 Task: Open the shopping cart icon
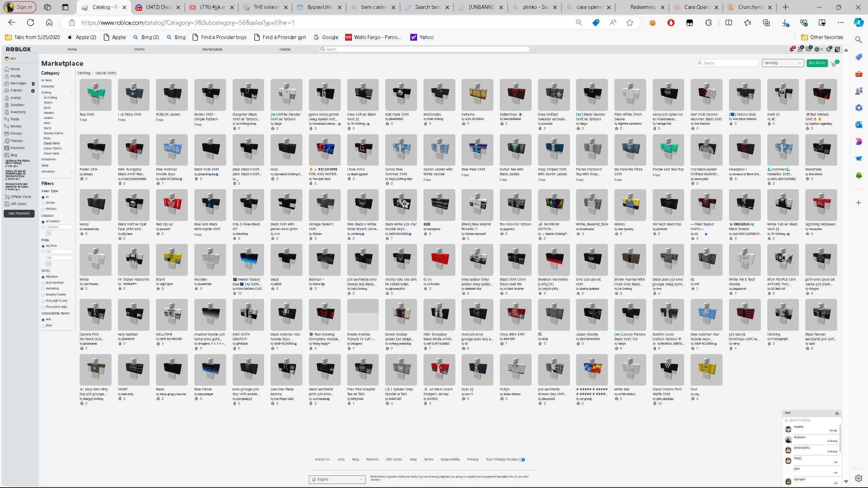833,64
